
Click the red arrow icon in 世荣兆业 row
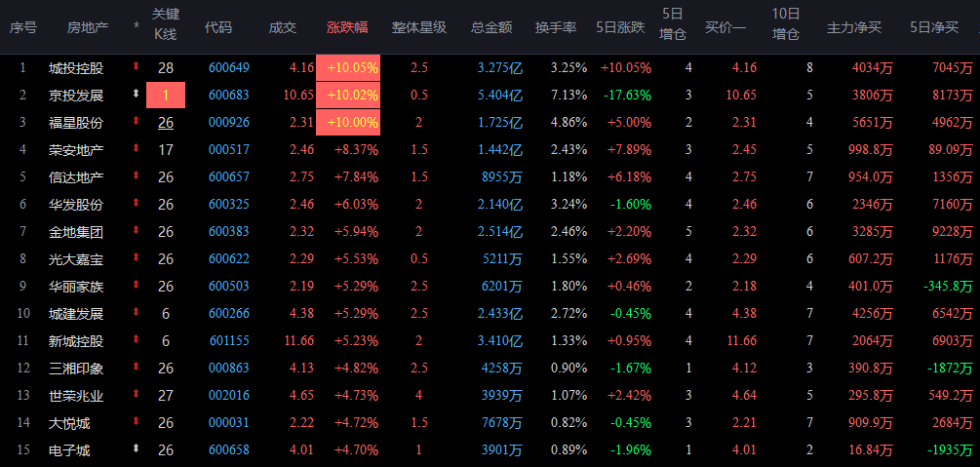[137, 395]
